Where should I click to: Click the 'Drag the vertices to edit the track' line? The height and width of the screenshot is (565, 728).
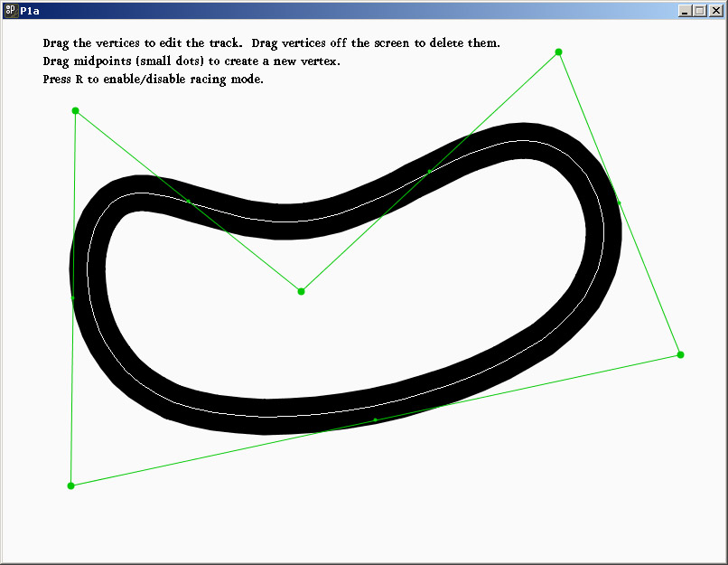coord(272,43)
